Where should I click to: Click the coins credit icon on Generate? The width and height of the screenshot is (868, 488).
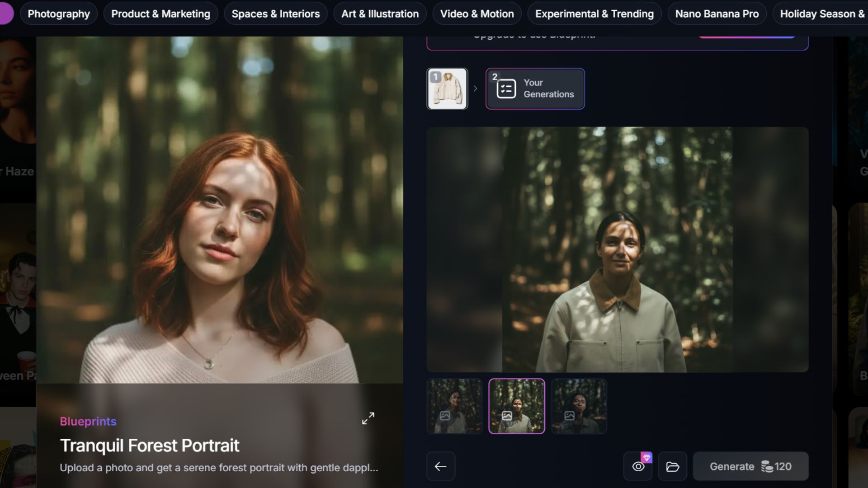tap(767, 466)
